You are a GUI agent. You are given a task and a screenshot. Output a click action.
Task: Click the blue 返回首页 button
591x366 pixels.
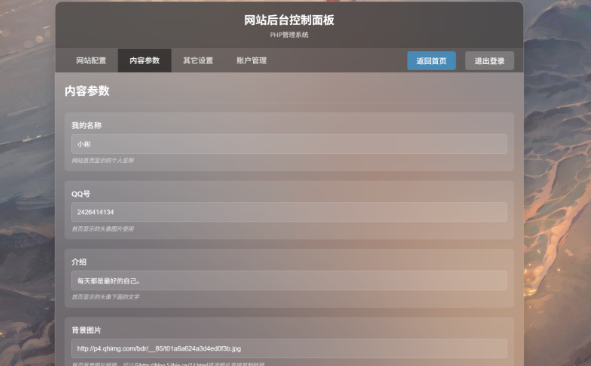coord(432,61)
